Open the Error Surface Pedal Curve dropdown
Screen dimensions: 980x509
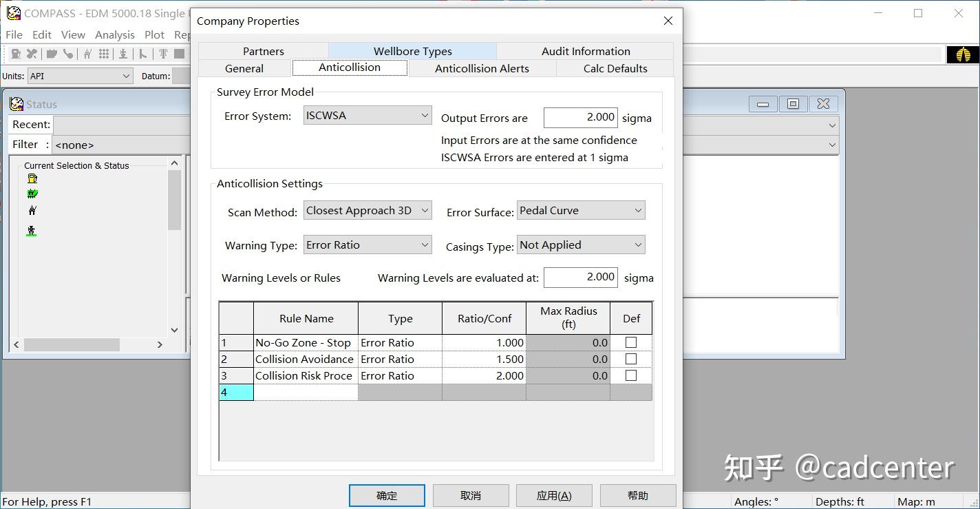tap(581, 211)
